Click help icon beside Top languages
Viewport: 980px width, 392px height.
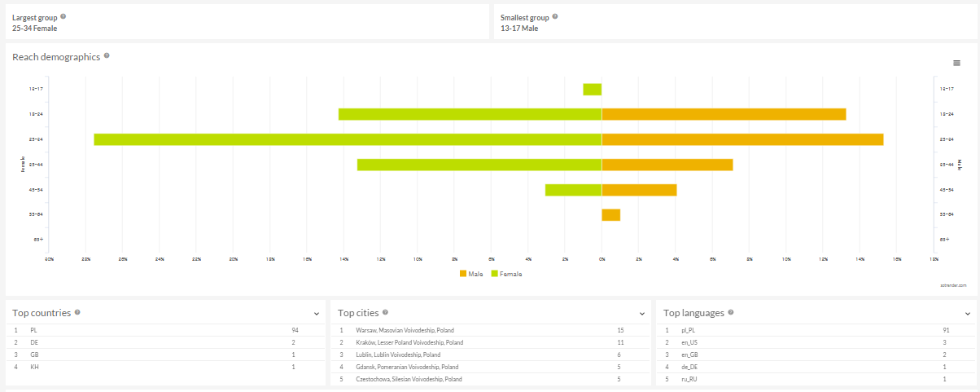(733, 312)
